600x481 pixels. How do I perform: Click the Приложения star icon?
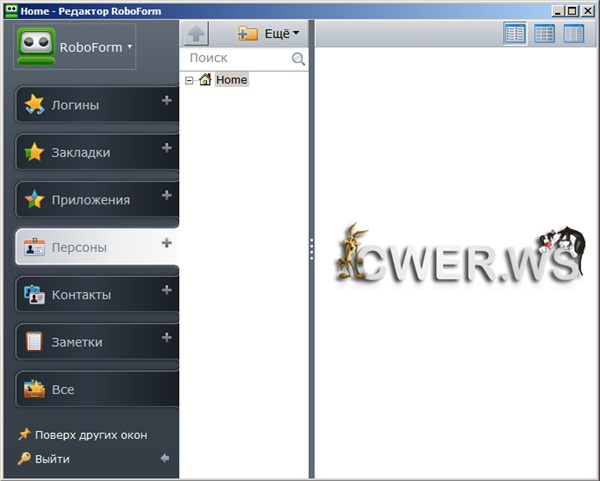tap(35, 199)
